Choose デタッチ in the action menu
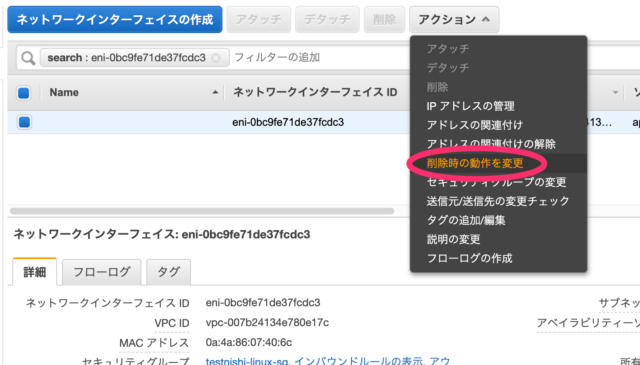640x365 pixels. 448,67
